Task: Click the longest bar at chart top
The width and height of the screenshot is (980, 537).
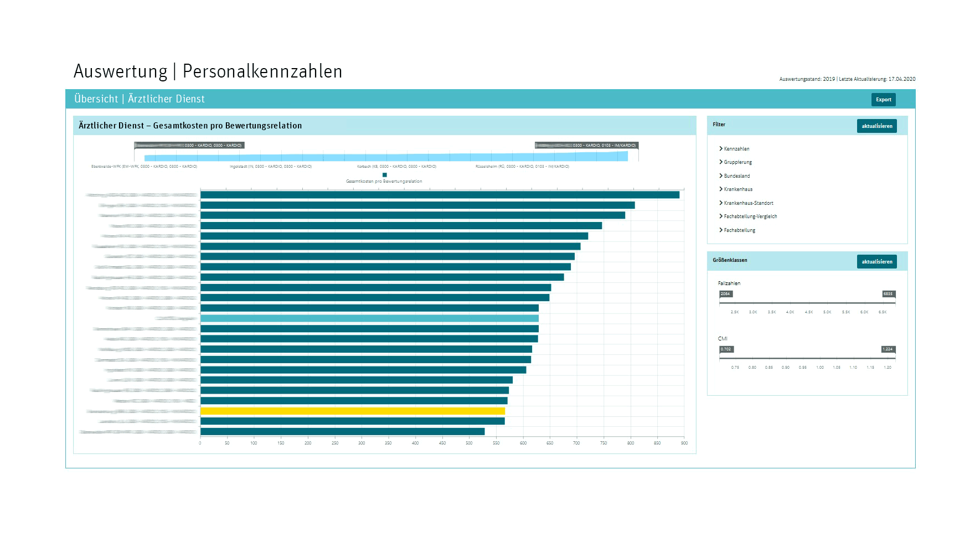Action: (x=440, y=195)
